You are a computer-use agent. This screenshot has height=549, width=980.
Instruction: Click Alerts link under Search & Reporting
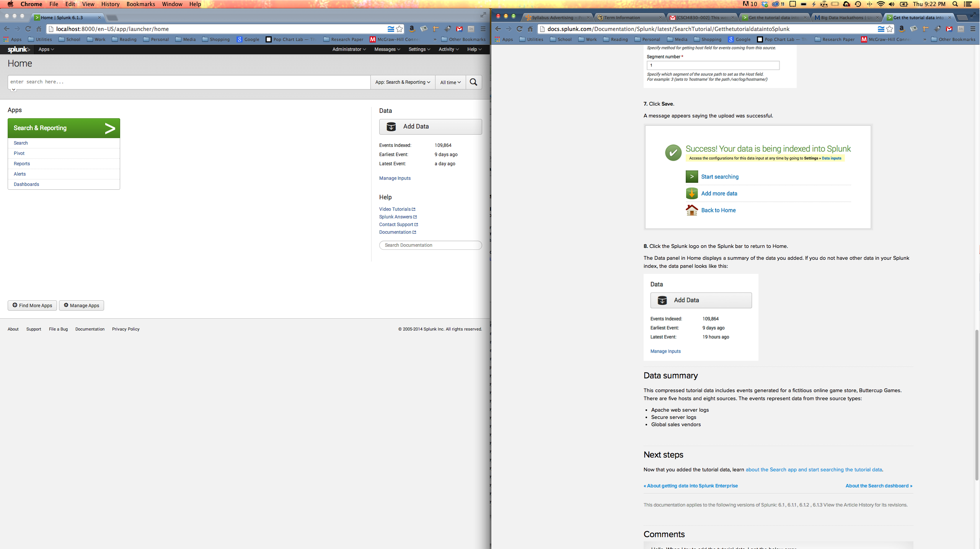(20, 174)
